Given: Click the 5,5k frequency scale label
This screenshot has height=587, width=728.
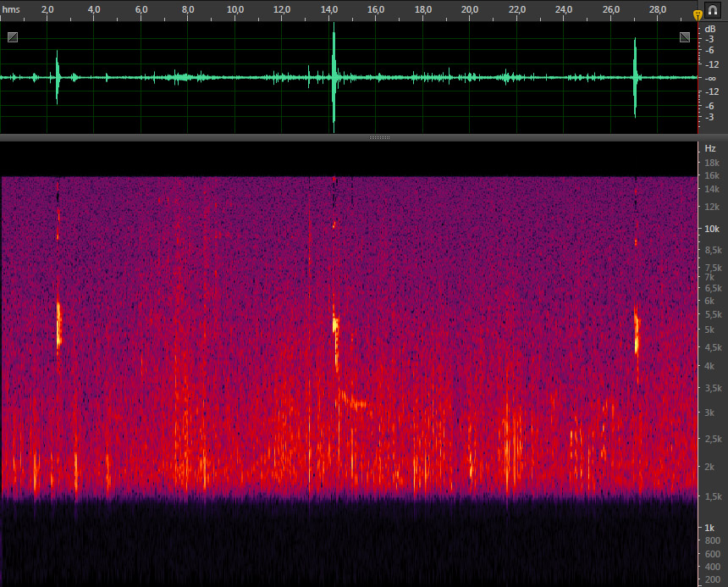Looking at the screenshot, I should click(x=713, y=315).
